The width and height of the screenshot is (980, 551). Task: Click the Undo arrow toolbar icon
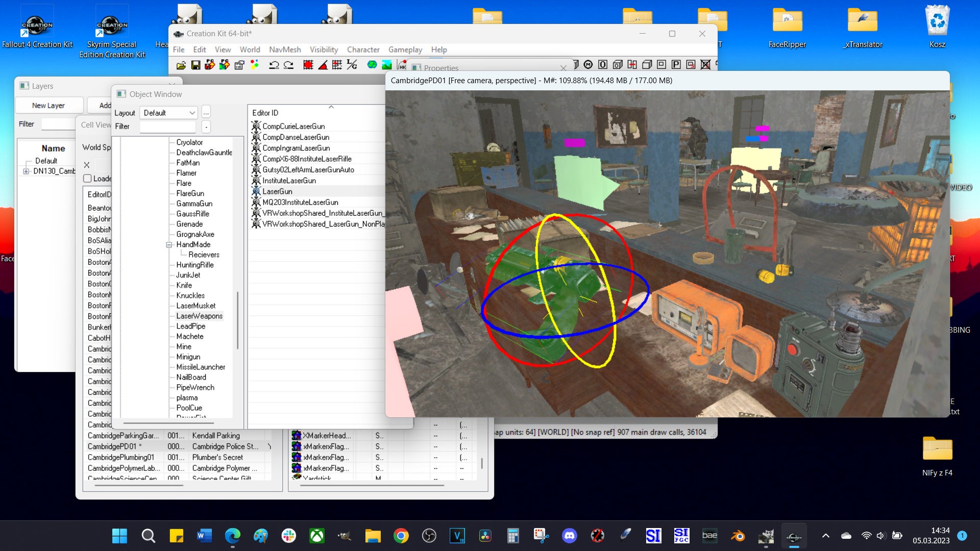click(x=274, y=65)
